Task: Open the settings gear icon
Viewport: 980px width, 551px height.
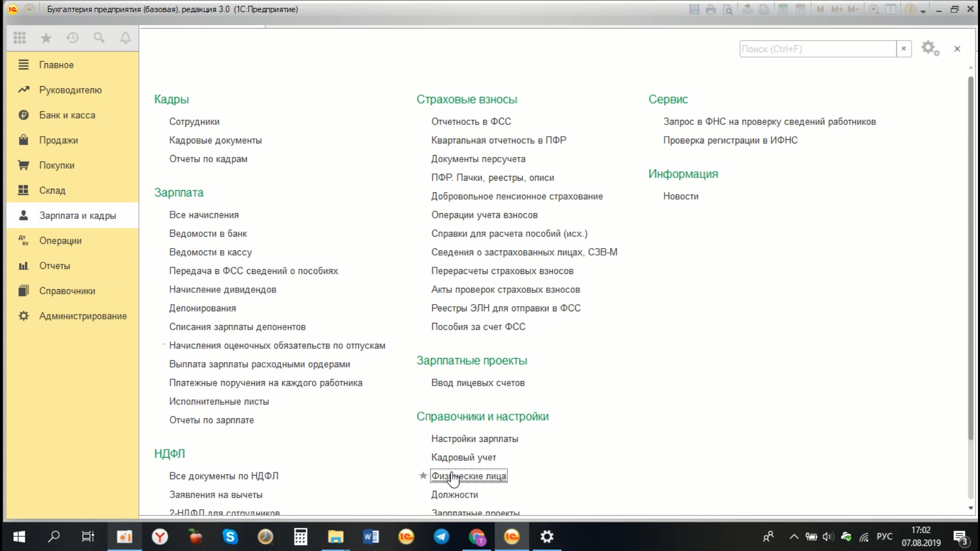Action: point(929,48)
